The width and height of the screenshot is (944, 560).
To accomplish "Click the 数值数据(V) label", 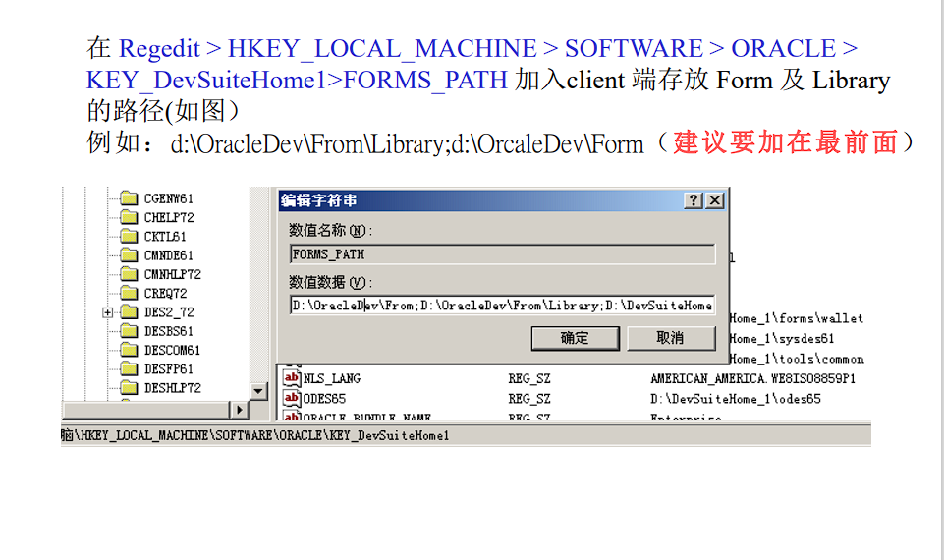I will click(330, 282).
